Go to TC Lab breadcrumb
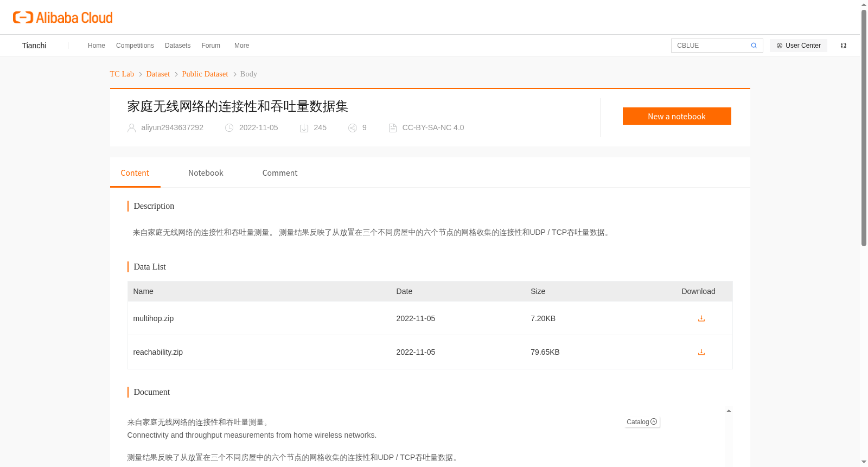This screenshot has width=868, height=467. [x=122, y=74]
